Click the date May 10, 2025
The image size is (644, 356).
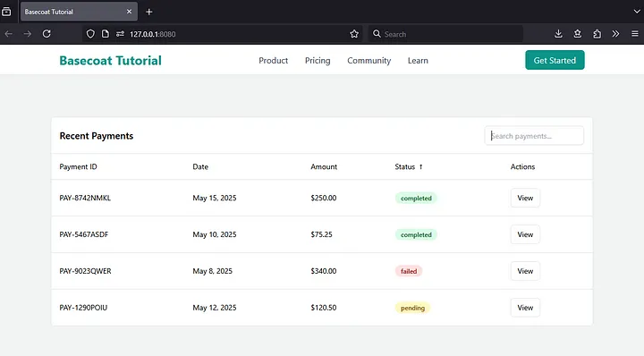pyautogui.click(x=215, y=234)
